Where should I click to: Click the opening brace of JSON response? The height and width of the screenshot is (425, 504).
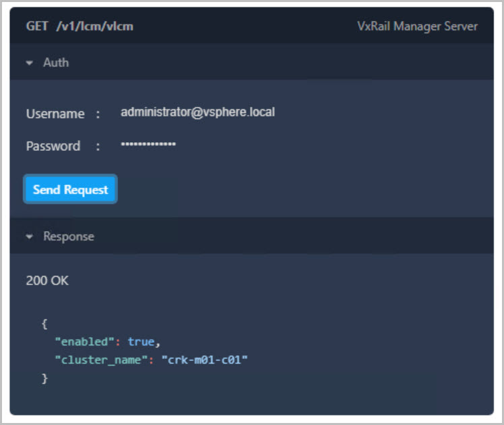[x=44, y=324]
